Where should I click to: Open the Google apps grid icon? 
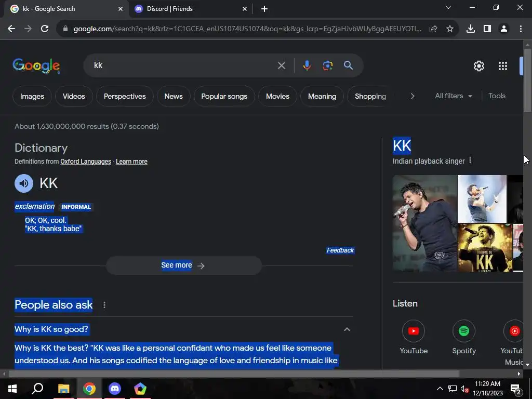point(503,66)
